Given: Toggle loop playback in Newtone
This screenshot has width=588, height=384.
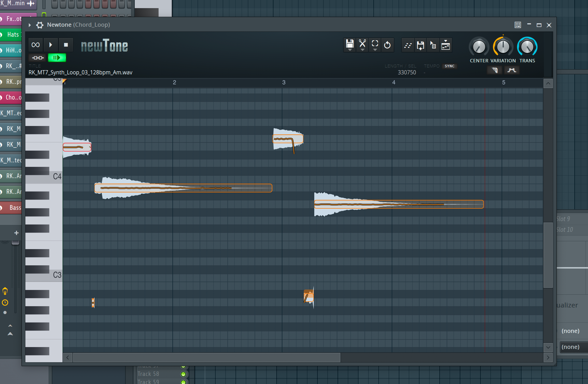Looking at the screenshot, I should [x=36, y=45].
